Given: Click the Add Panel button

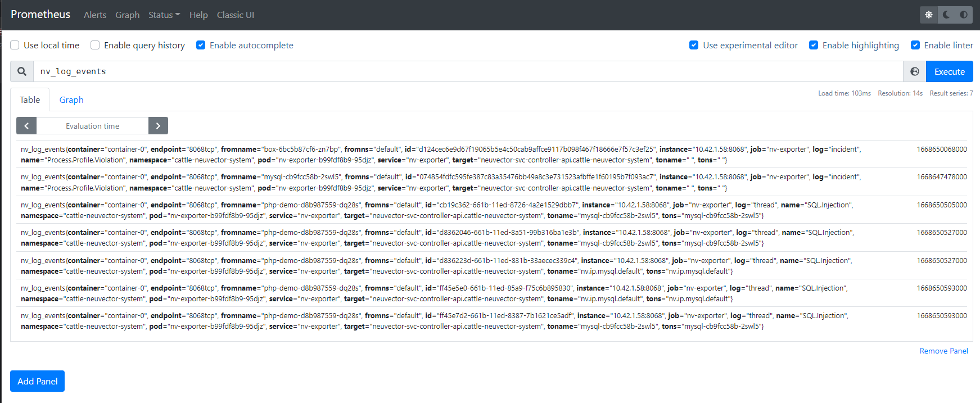Looking at the screenshot, I should tap(38, 381).
